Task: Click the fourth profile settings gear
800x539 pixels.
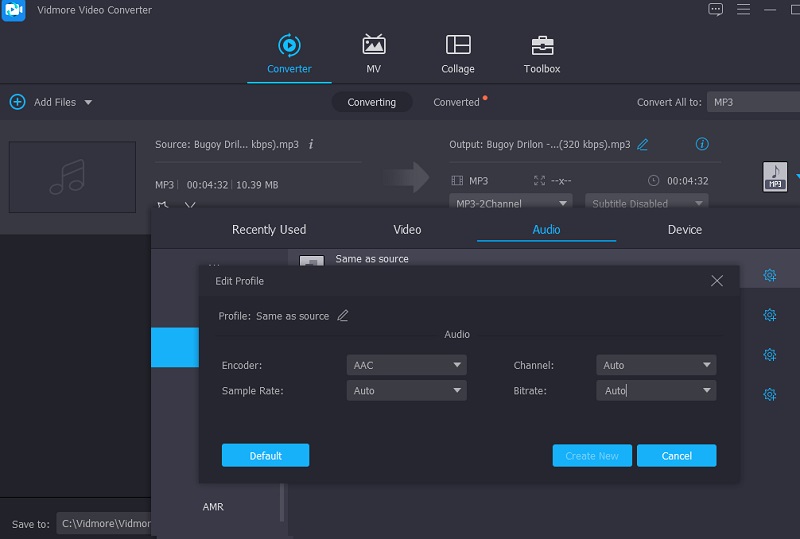Action: pyautogui.click(x=769, y=395)
